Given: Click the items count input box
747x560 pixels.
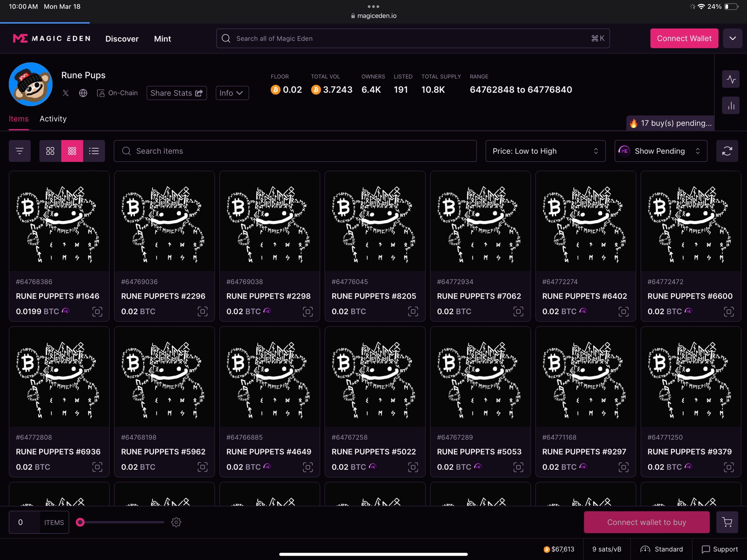Looking at the screenshot, I should click(x=24, y=522).
